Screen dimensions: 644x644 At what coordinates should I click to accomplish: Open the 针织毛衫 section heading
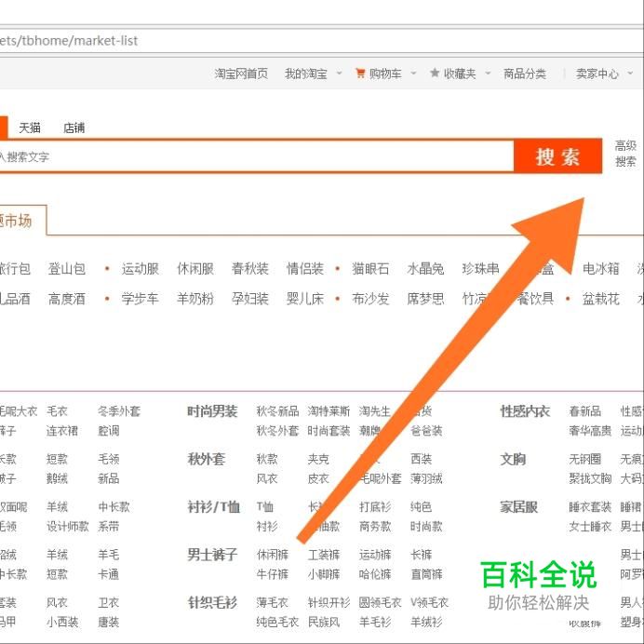click(212, 602)
